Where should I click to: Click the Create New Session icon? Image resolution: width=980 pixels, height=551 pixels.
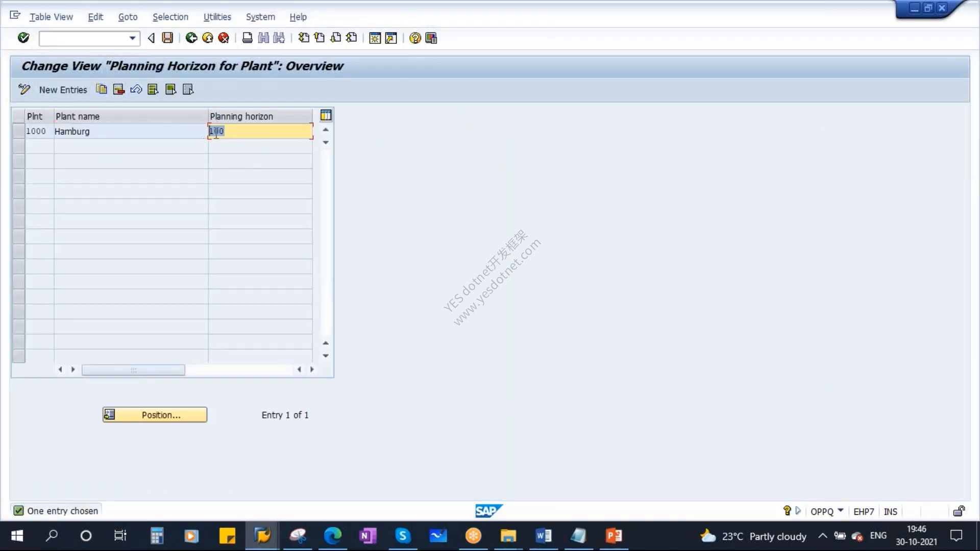pyautogui.click(x=375, y=38)
